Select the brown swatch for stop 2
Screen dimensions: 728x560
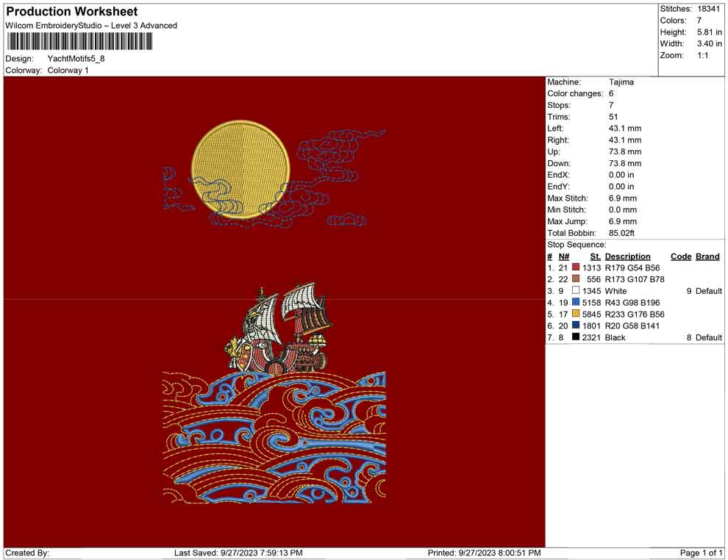pos(577,279)
